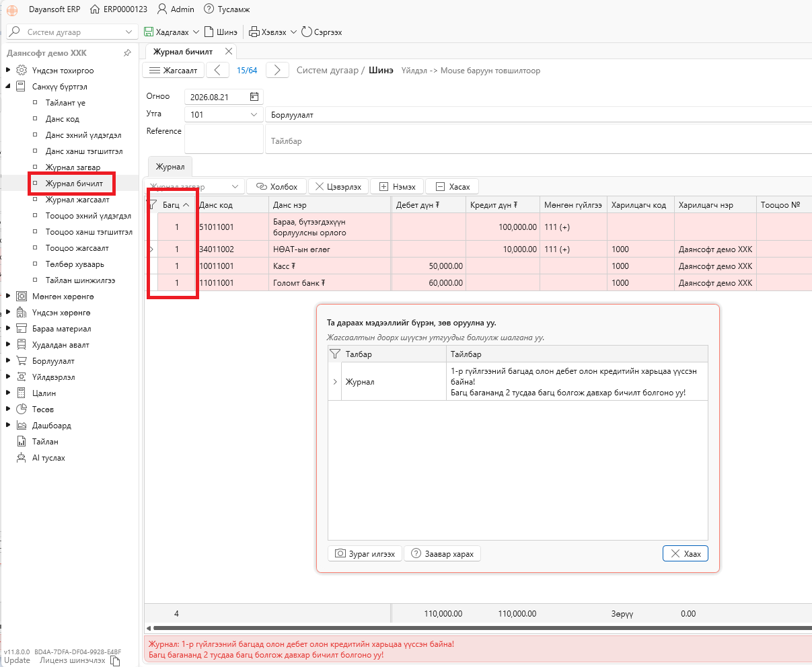Open Данс код in the sidebar

pos(62,119)
